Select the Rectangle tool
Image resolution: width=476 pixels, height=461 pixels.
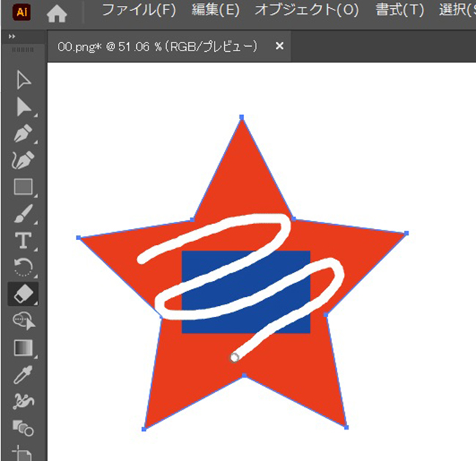[23, 187]
